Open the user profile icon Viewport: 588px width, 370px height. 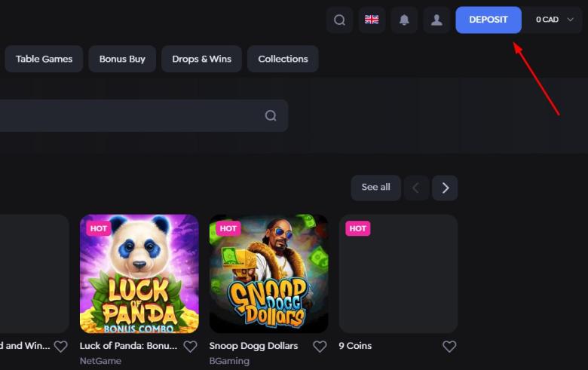point(436,20)
